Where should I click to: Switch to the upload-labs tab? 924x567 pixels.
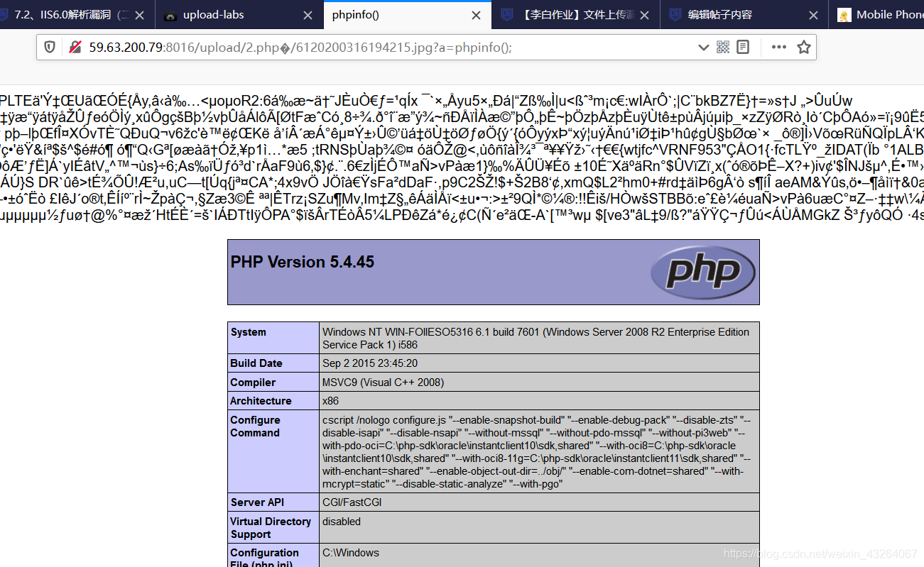coord(238,15)
